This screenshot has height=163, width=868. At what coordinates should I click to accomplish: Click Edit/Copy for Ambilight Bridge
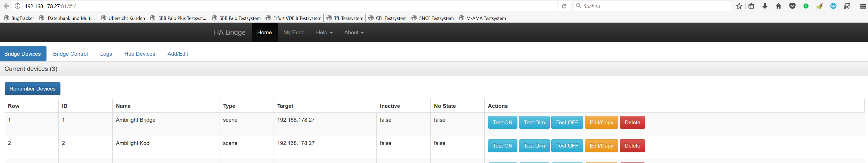click(x=601, y=122)
